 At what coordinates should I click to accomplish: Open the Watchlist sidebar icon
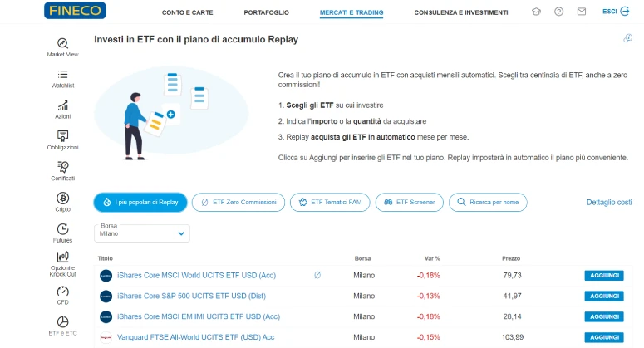[62, 75]
